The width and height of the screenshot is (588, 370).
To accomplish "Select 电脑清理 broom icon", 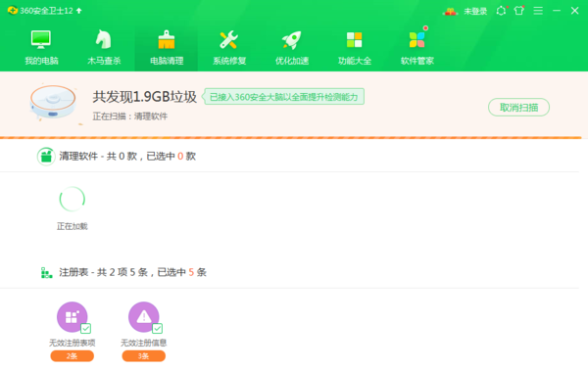I will (167, 39).
